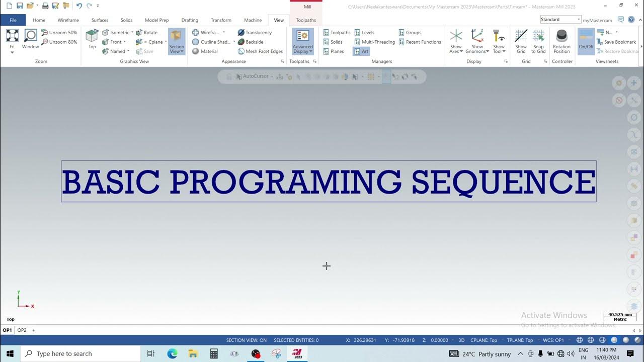
Task: Click the myMastercam link
Action: [x=597, y=20]
